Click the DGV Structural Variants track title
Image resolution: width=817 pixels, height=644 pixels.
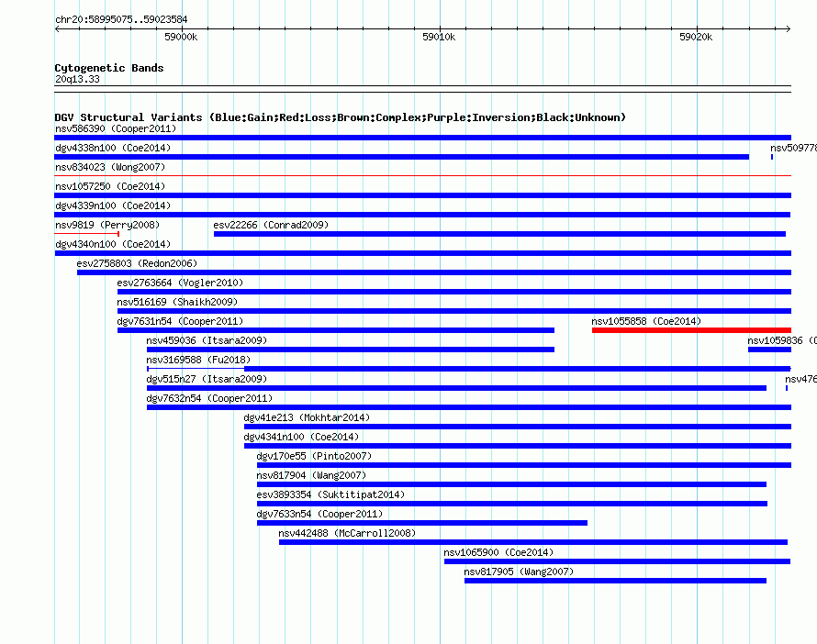(x=341, y=117)
